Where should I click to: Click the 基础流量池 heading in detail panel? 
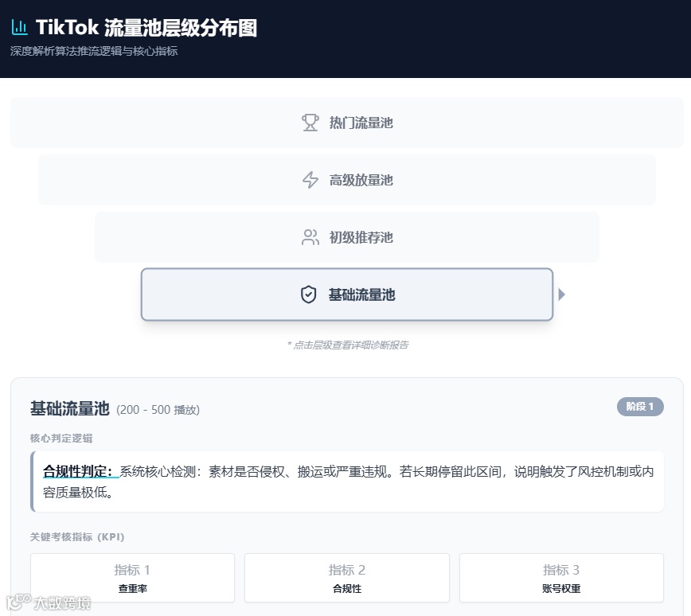(69, 408)
